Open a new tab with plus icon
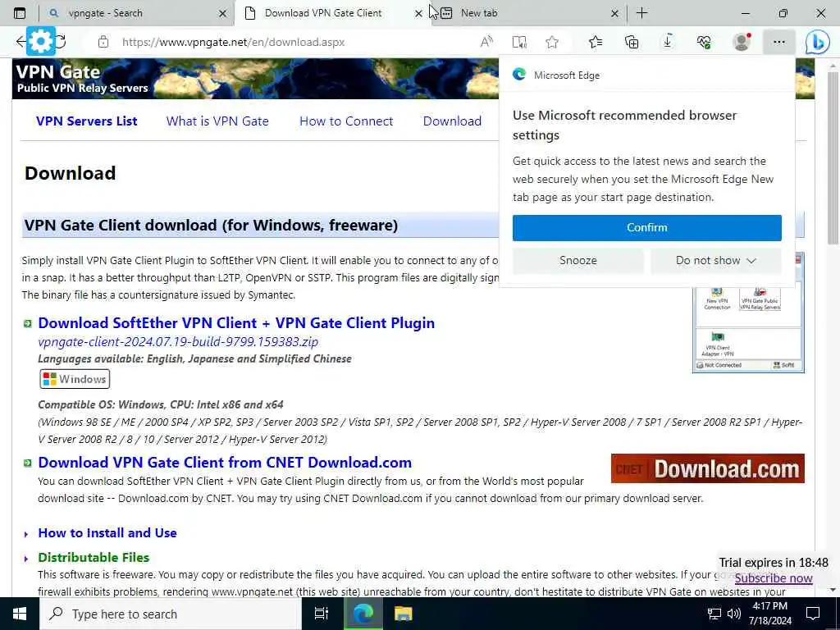Viewport: 840px width, 630px height. click(641, 13)
